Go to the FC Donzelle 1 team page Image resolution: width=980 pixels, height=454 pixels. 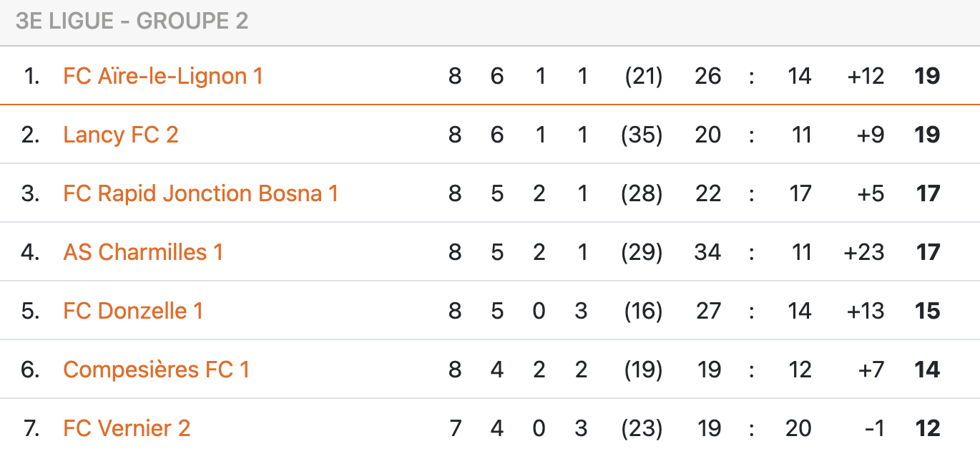point(133,311)
